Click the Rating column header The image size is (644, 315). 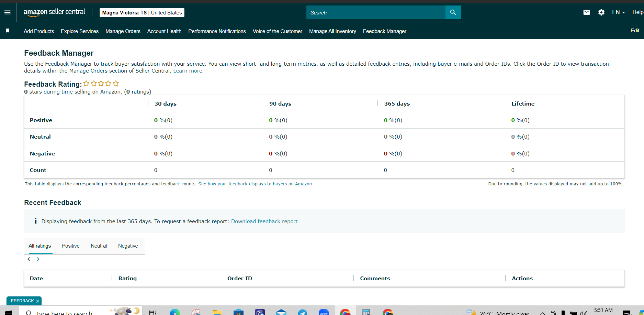pyautogui.click(x=127, y=279)
